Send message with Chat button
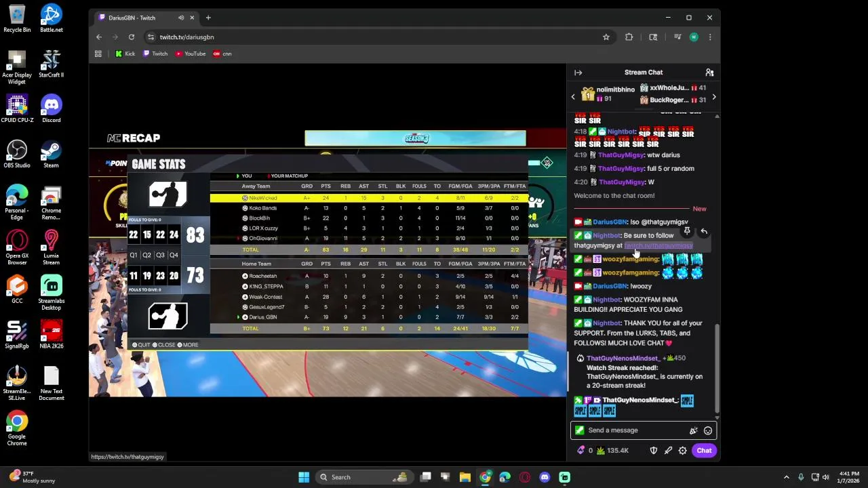The width and height of the screenshot is (868, 488). click(x=704, y=451)
